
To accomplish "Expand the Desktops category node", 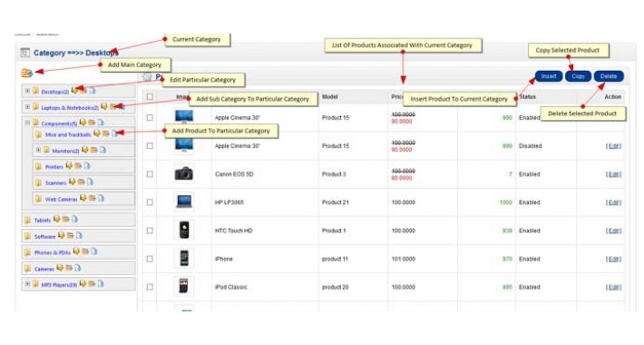I will point(27,91).
